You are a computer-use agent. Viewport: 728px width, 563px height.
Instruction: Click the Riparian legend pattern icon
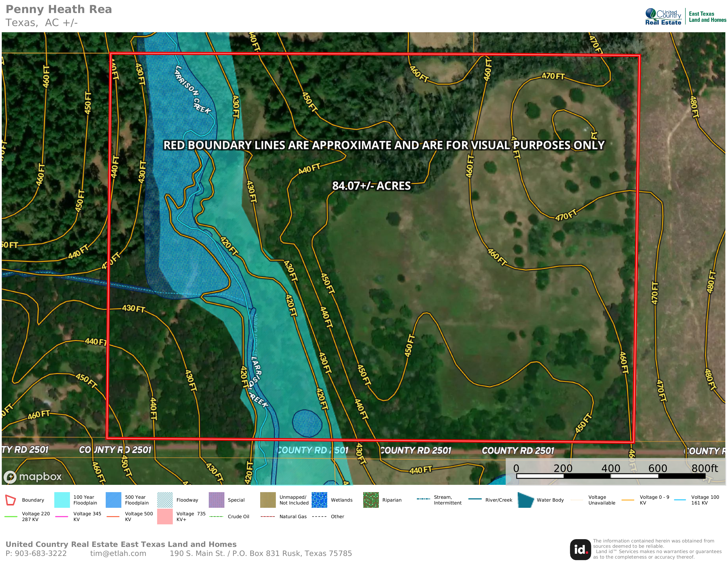371,500
